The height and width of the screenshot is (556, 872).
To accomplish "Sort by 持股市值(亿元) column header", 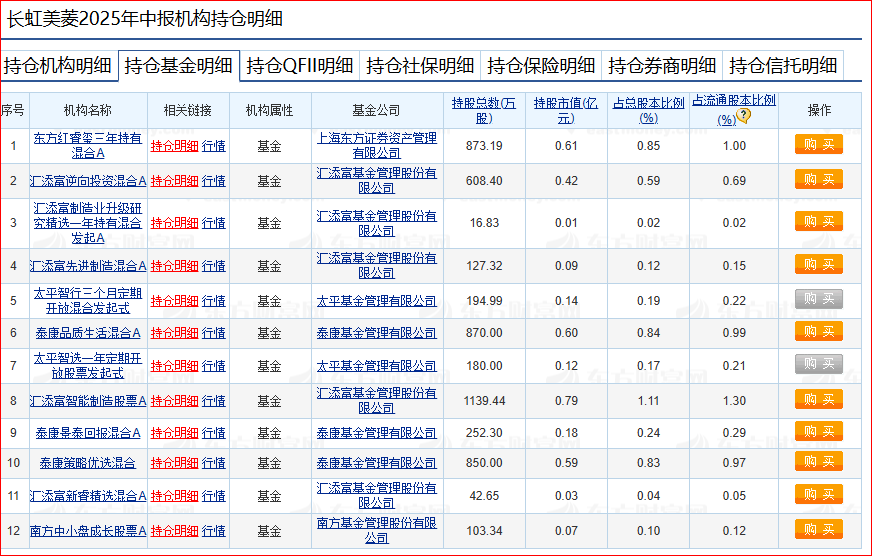I will [x=566, y=110].
